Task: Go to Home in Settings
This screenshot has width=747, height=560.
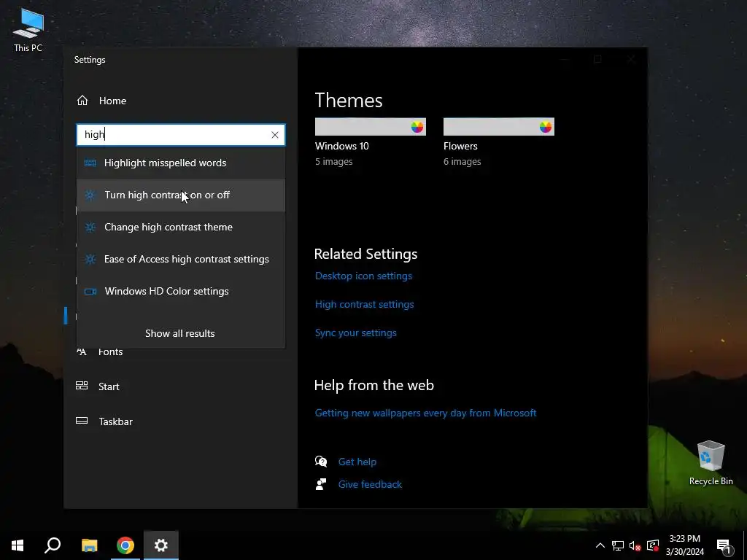Action: click(x=112, y=101)
